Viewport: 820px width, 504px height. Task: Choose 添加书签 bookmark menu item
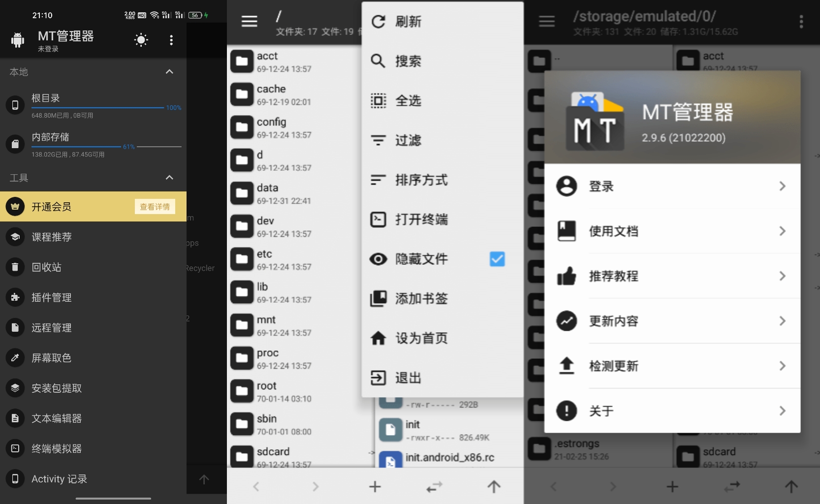442,298
